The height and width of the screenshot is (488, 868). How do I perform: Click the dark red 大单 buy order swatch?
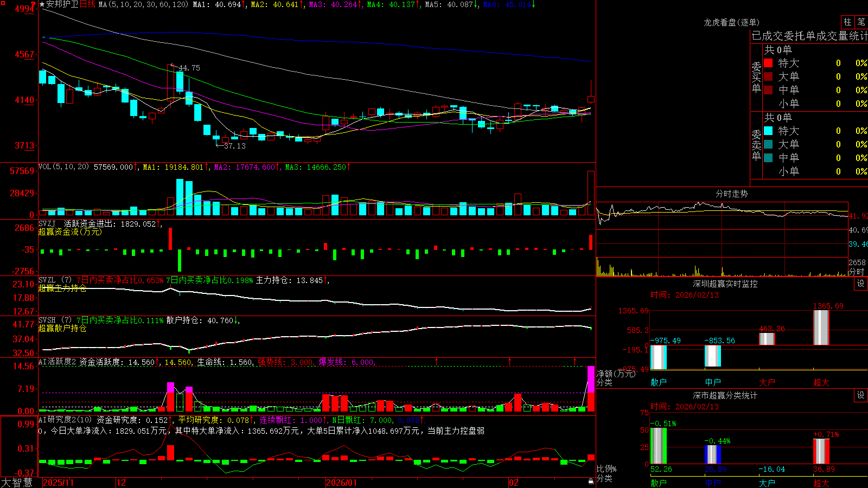coord(768,76)
